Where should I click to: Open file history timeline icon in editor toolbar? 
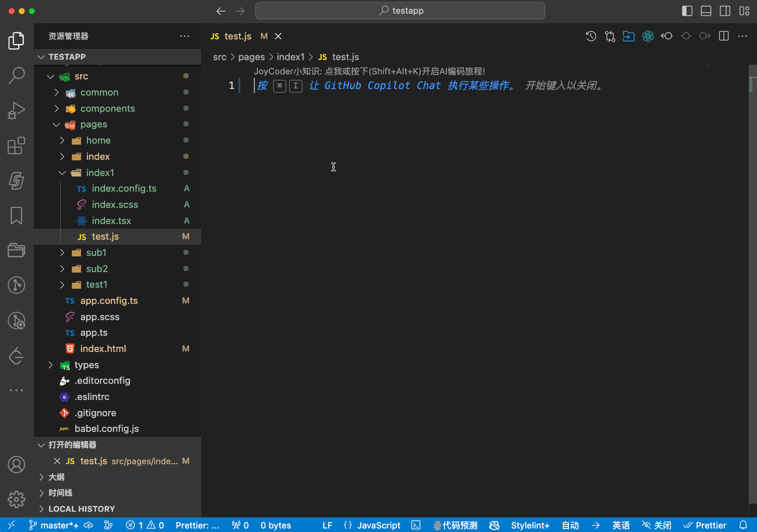(x=591, y=36)
